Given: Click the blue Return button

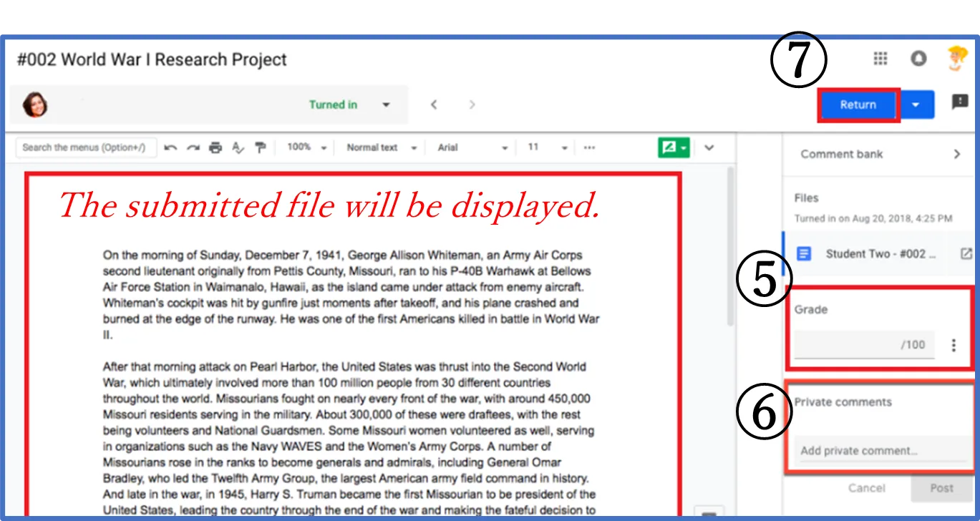Looking at the screenshot, I should pos(858,104).
